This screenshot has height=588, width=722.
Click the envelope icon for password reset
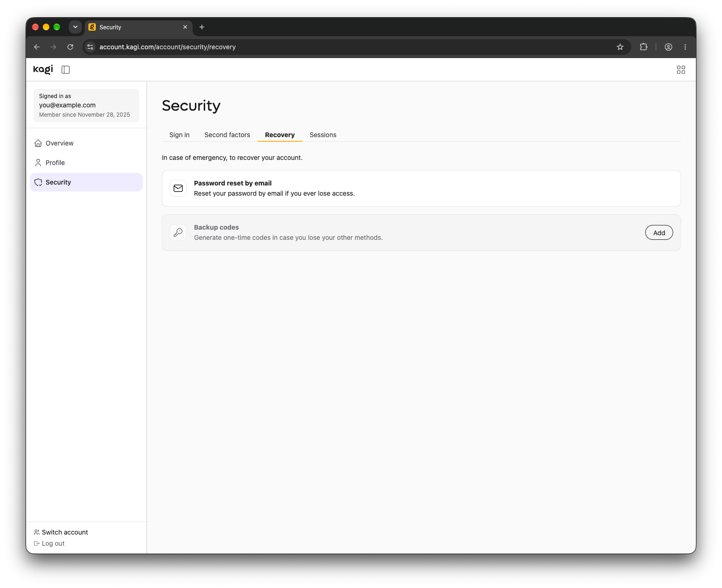[x=178, y=188]
